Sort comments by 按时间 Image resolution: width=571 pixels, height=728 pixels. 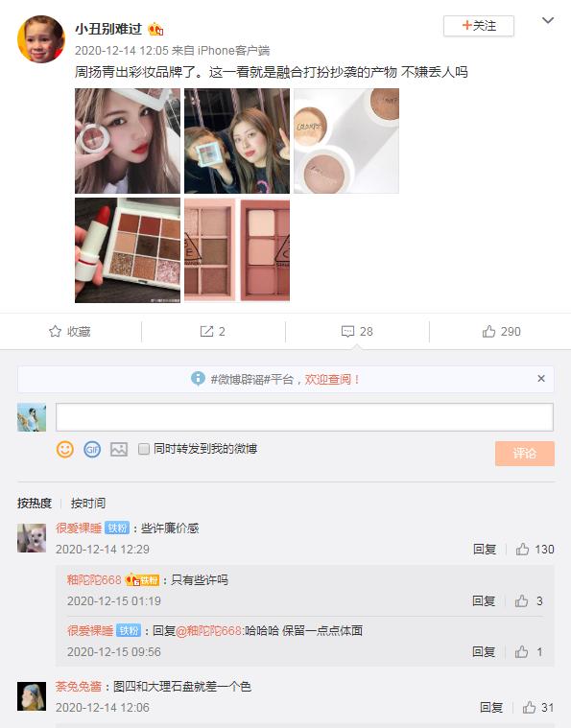click(x=88, y=503)
